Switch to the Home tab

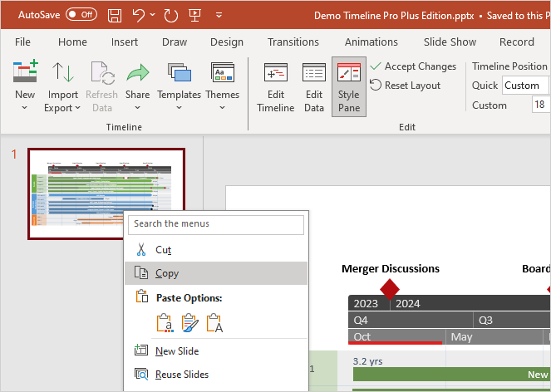click(72, 42)
